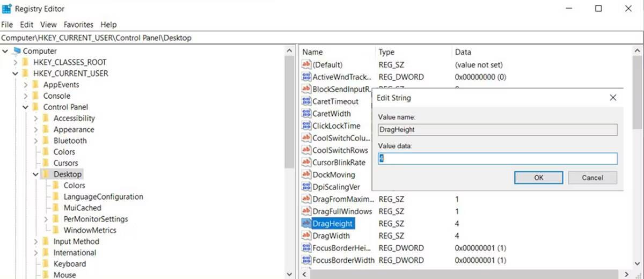Expand the Appearance key
Viewport: 644px width, 279px height.
pyautogui.click(x=36, y=130)
